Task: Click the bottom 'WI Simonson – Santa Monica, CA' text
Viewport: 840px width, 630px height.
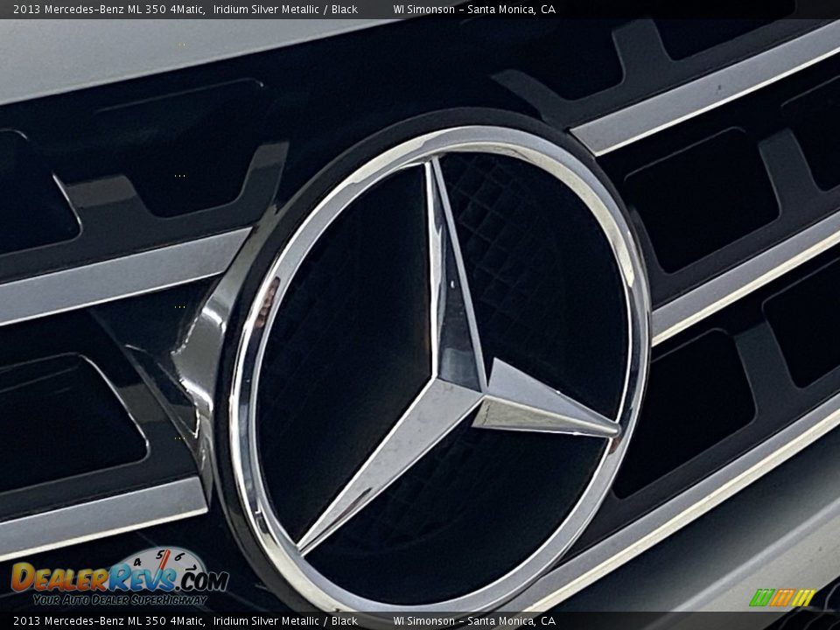Action: click(x=474, y=621)
